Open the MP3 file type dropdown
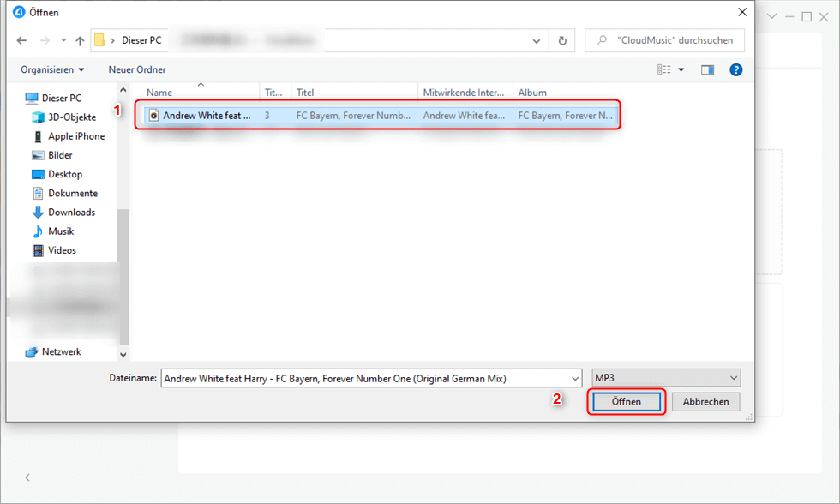The height and width of the screenshot is (504, 840). [x=666, y=378]
